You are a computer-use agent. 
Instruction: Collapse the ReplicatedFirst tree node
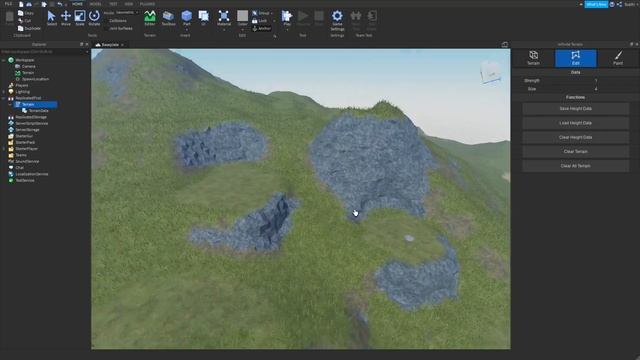pyautogui.click(x=4, y=98)
